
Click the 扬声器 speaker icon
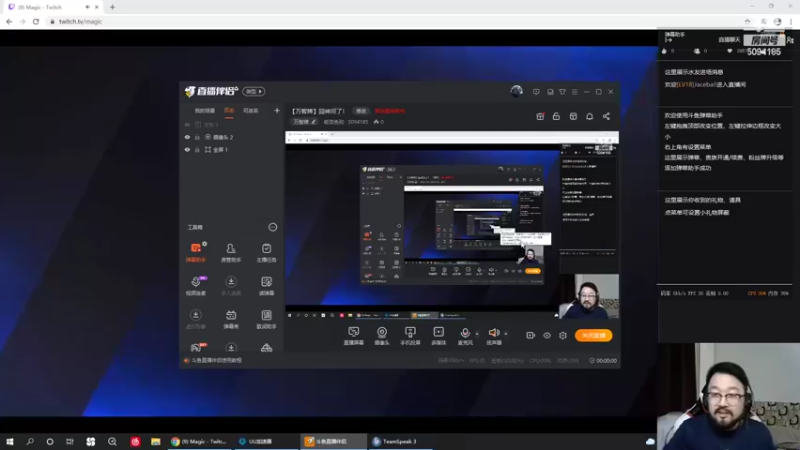(x=493, y=333)
